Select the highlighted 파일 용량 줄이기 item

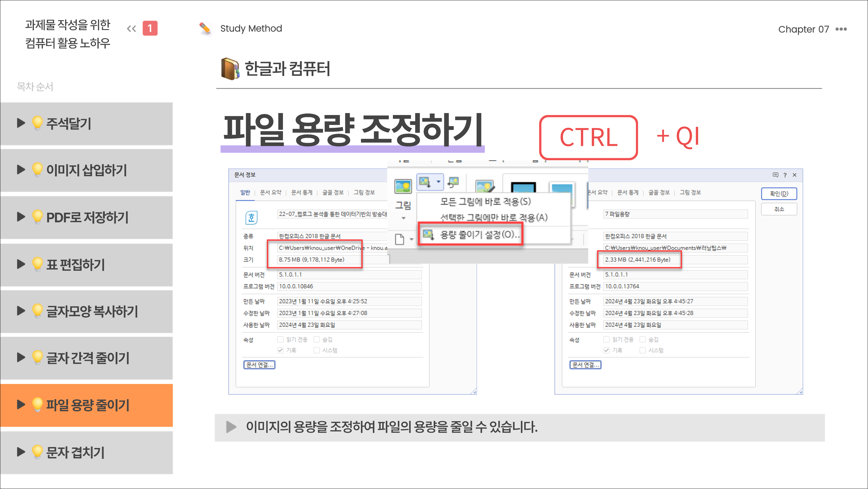[x=86, y=405]
